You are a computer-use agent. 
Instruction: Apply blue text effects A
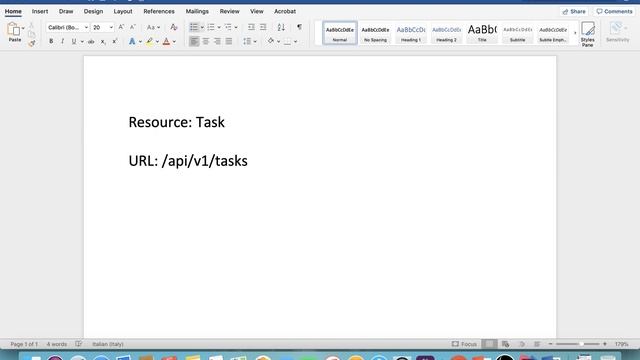pos(132,41)
